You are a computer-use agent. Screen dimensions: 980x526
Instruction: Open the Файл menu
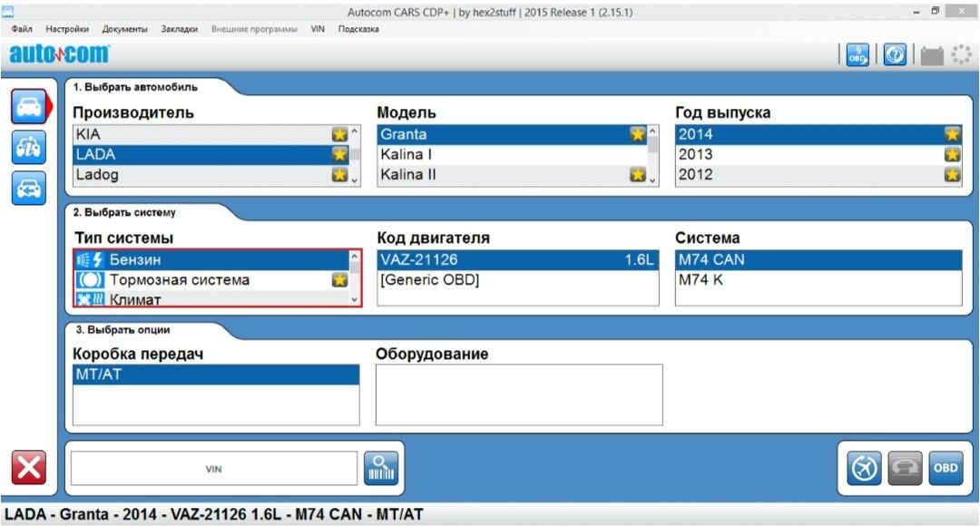click(x=22, y=29)
